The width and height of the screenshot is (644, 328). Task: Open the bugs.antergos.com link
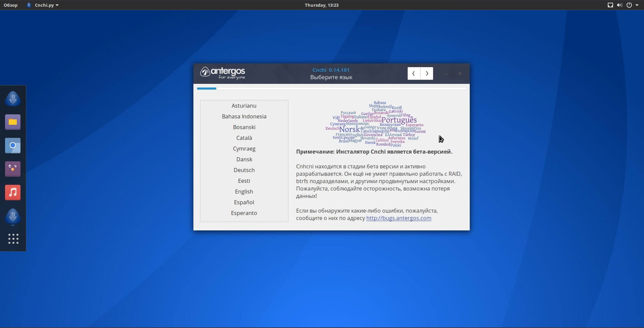pyautogui.click(x=399, y=218)
